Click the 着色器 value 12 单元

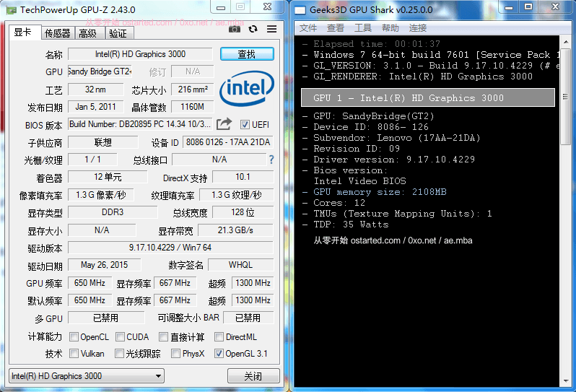108,177
